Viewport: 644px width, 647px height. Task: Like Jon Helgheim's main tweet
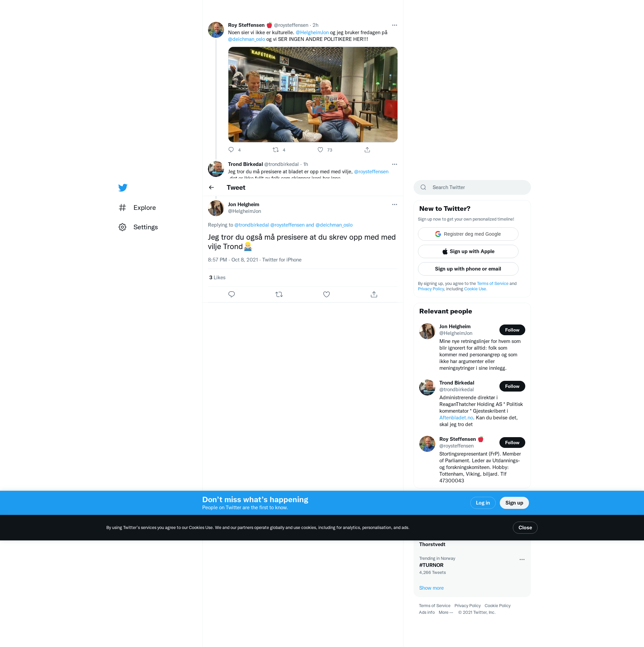pos(326,294)
